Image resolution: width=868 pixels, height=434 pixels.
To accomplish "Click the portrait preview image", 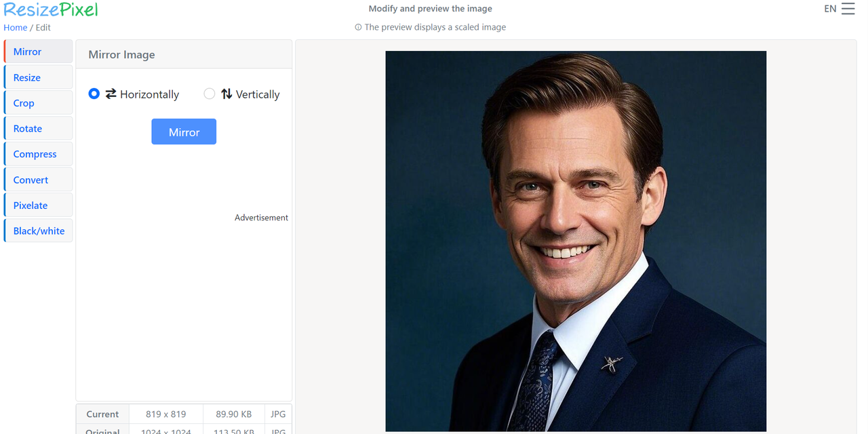I will 576,241.
